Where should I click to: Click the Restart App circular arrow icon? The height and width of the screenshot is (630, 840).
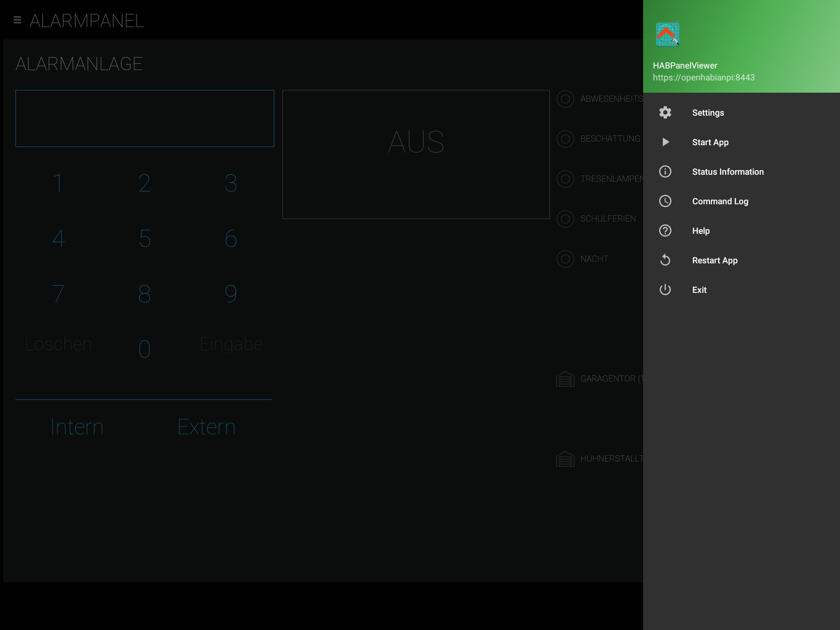coord(665,260)
